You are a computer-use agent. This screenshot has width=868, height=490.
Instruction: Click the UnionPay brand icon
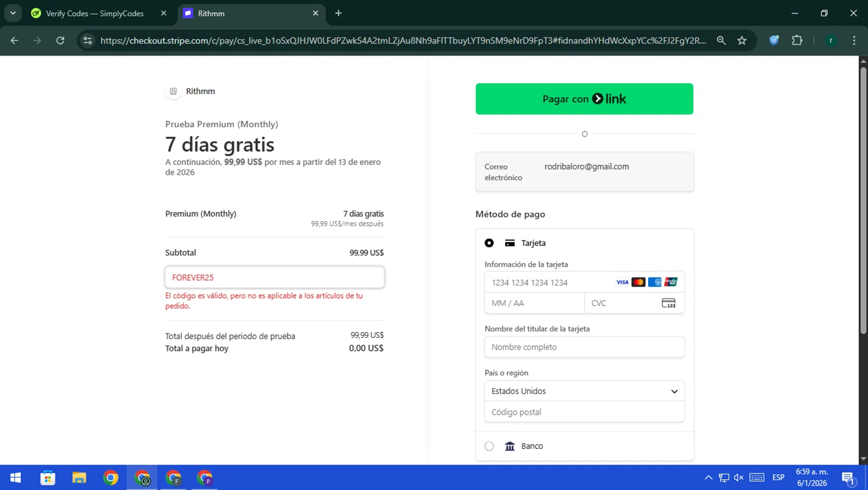671,282
